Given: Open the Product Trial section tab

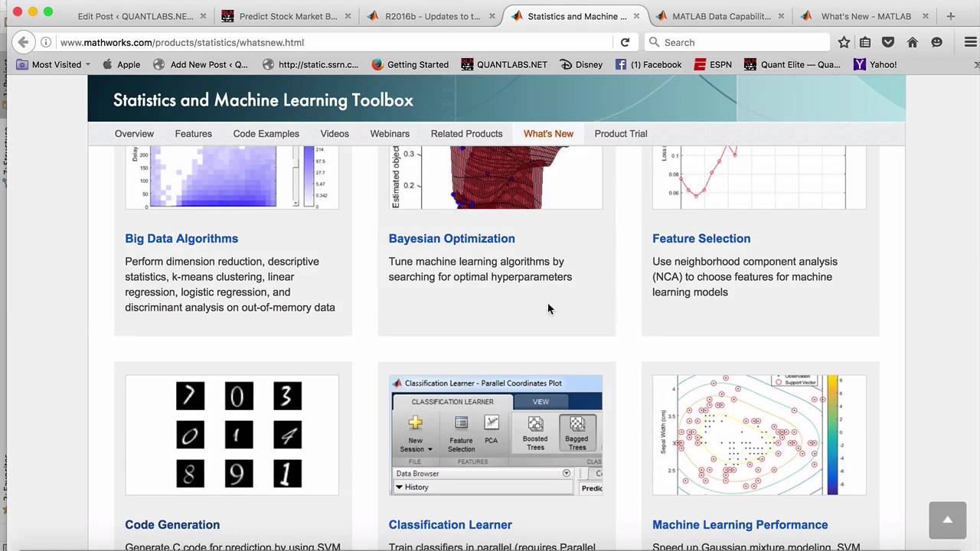Looking at the screenshot, I should [621, 134].
